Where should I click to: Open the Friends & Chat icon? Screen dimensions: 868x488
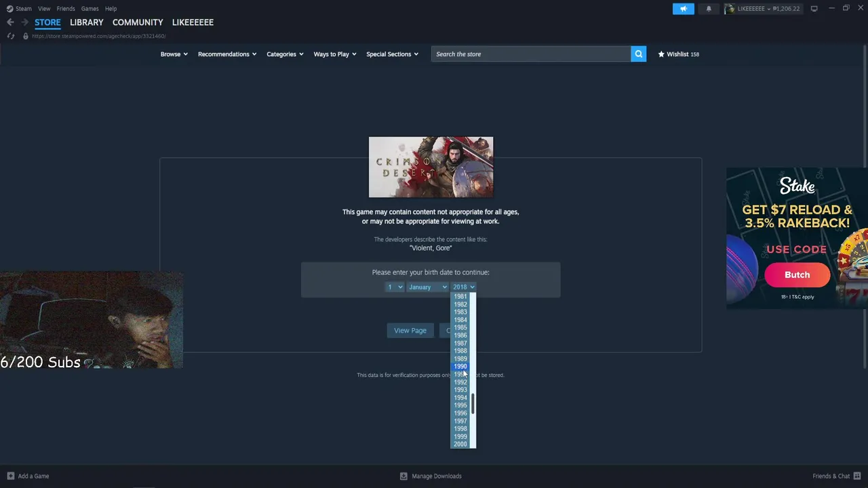click(857, 476)
